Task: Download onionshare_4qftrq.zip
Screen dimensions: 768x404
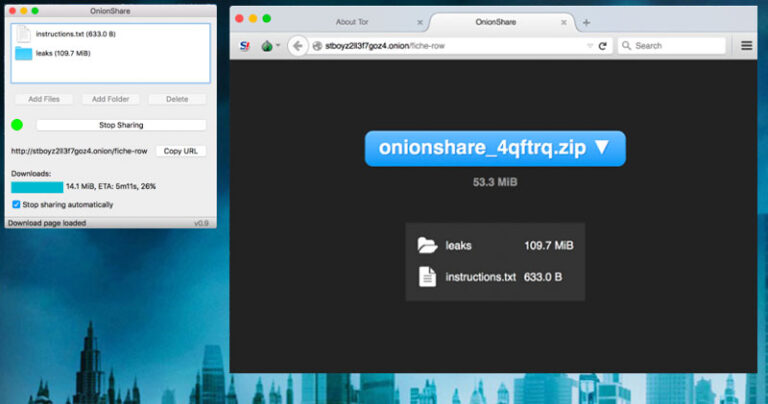Action: click(x=495, y=148)
